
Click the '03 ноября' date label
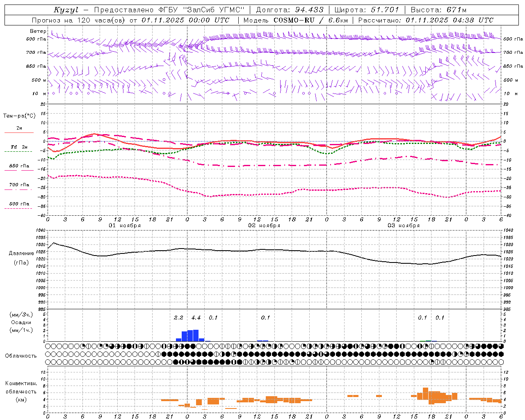pyautogui.click(x=404, y=226)
